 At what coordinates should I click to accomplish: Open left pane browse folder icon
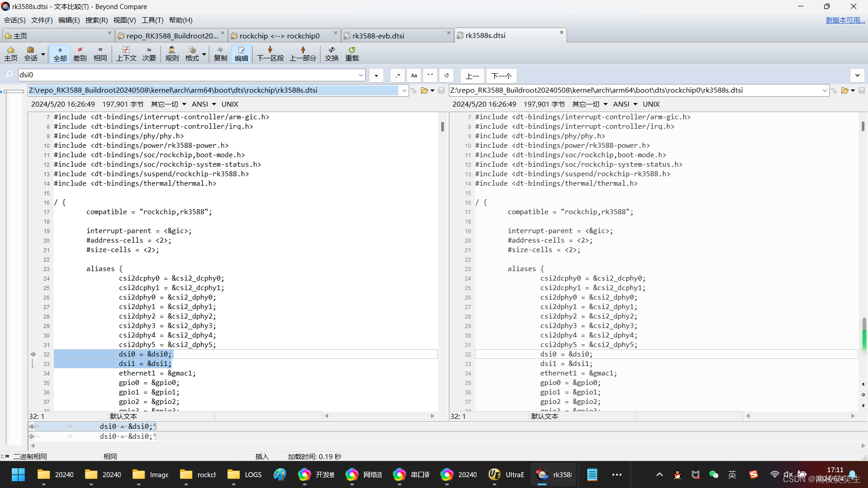pyautogui.click(x=424, y=90)
